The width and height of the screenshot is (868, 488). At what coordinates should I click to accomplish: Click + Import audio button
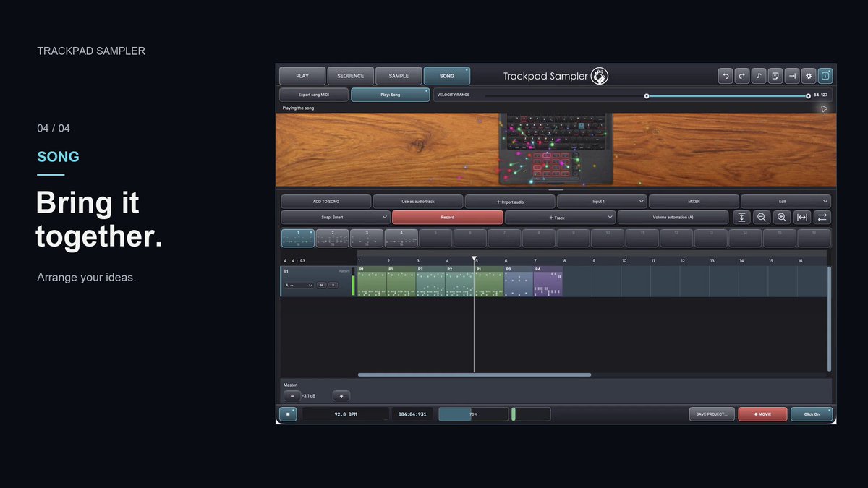coord(510,202)
